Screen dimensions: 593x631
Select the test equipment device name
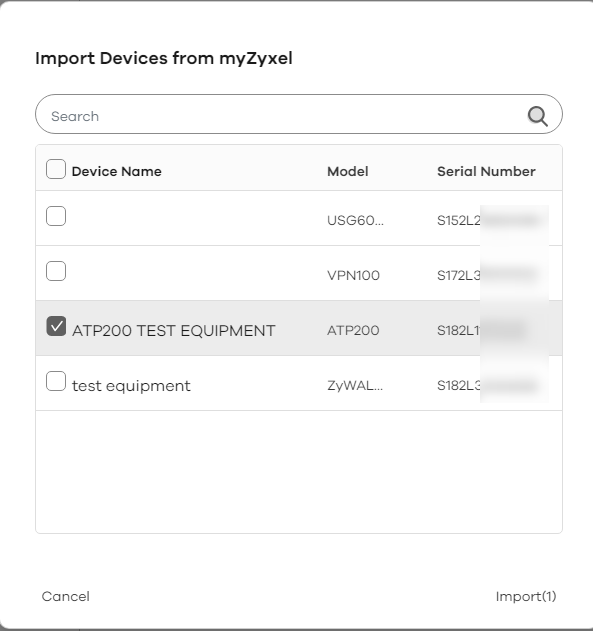131,386
